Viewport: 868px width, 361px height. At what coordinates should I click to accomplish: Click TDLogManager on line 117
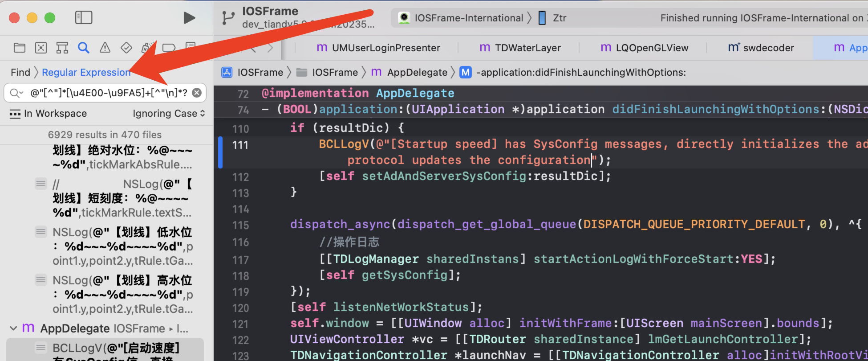376,259
